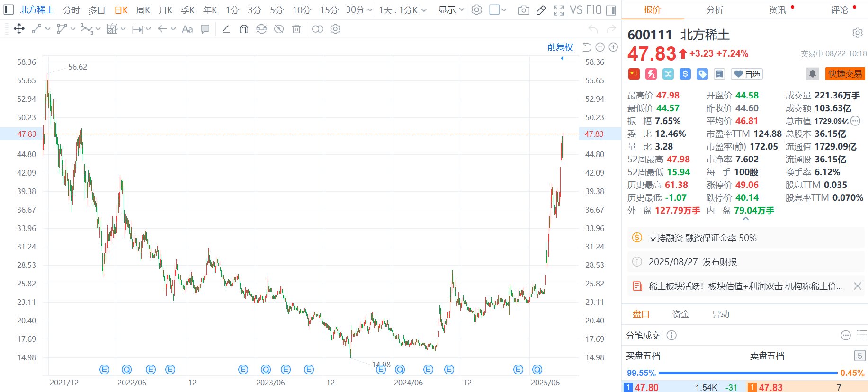868x392 pixels.
Task: Click the teal shuffle connect icon
Action: pos(668,74)
